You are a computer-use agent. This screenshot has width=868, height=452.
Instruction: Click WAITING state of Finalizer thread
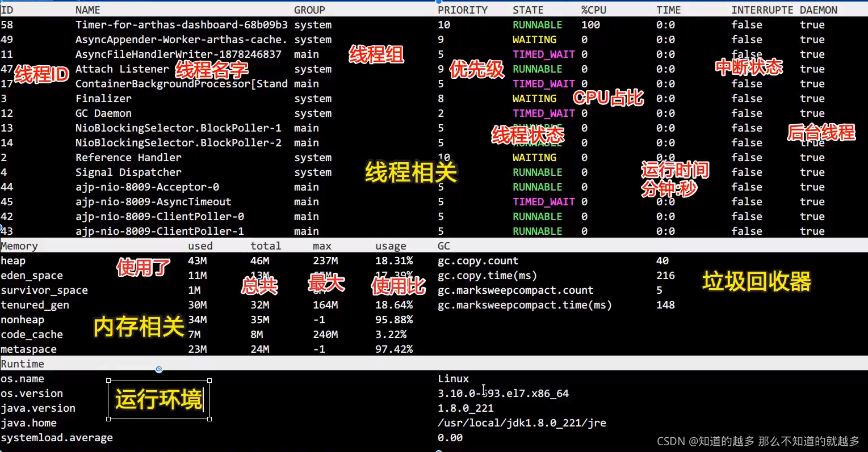tap(534, 99)
